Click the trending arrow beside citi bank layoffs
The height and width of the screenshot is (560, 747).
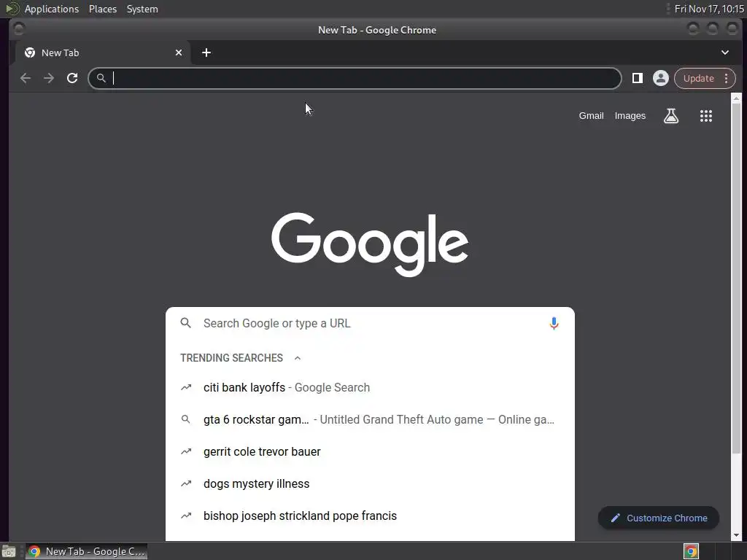coord(186,388)
